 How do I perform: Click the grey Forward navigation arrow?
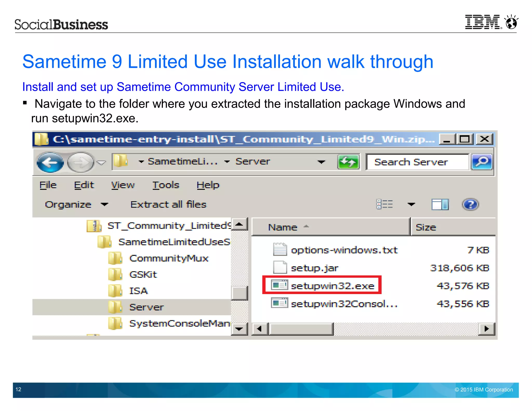[81, 162]
